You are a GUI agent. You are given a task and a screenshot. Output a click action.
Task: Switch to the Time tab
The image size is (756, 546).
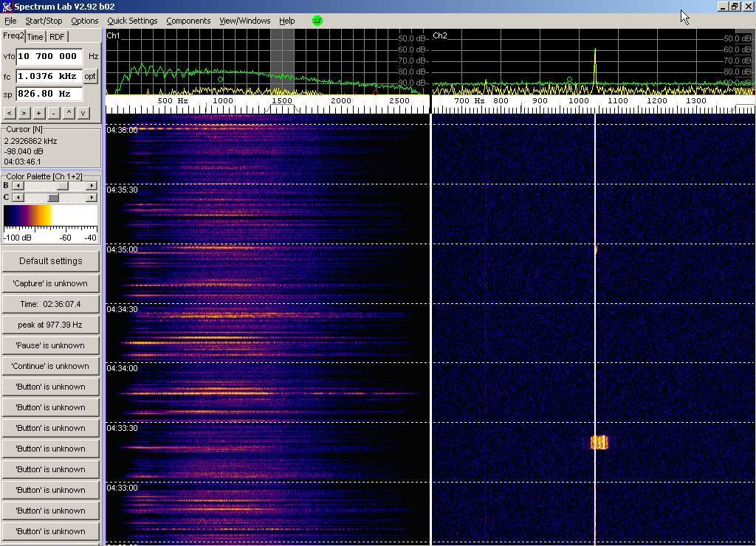point(35,37)
